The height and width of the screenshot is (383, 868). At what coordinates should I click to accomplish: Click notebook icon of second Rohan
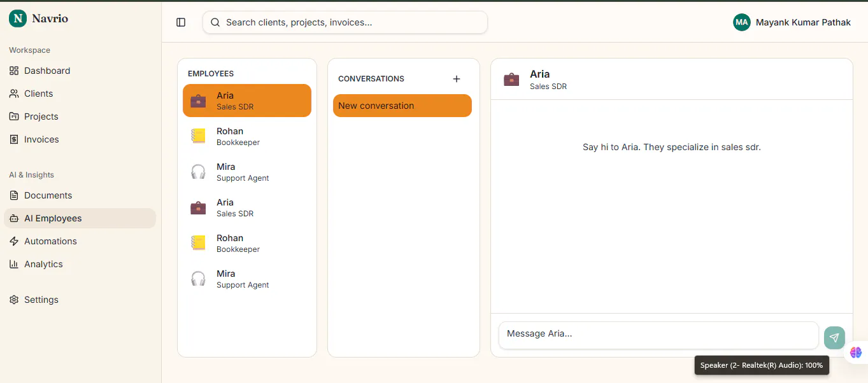(198, 243)
